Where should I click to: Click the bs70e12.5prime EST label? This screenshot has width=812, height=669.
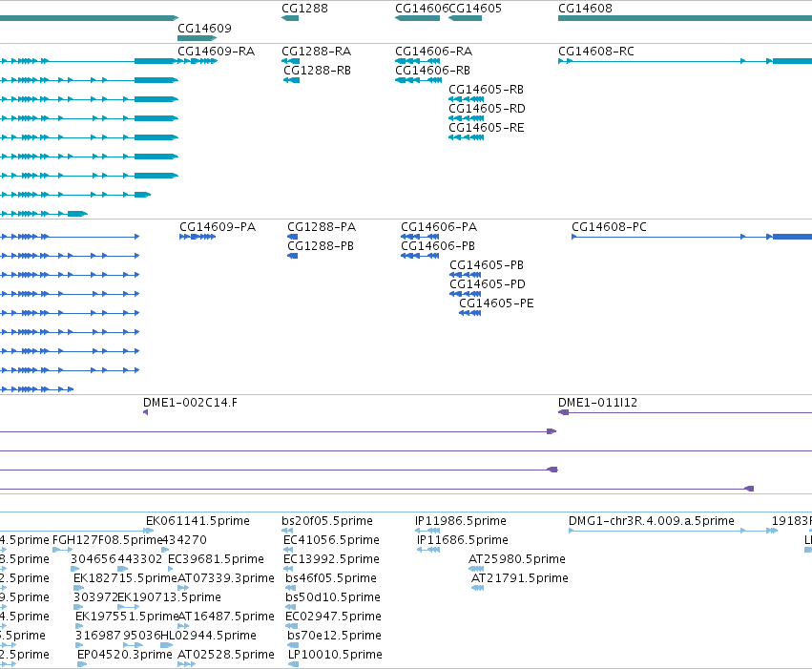point(335,636)
